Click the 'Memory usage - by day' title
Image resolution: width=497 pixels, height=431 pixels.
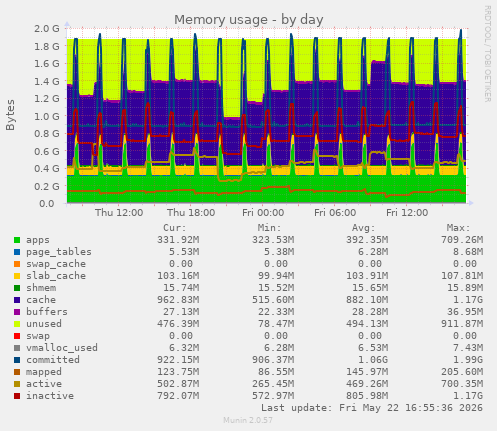coord(249,20)
